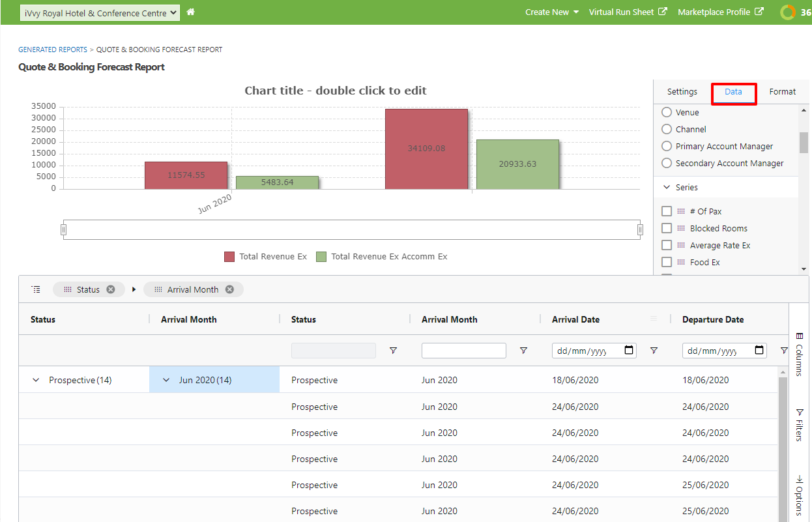Select the Secondary Account Manager radio button
Image resolution: width=812 pixels, height=522 pixels.
[x=667, y=163]
